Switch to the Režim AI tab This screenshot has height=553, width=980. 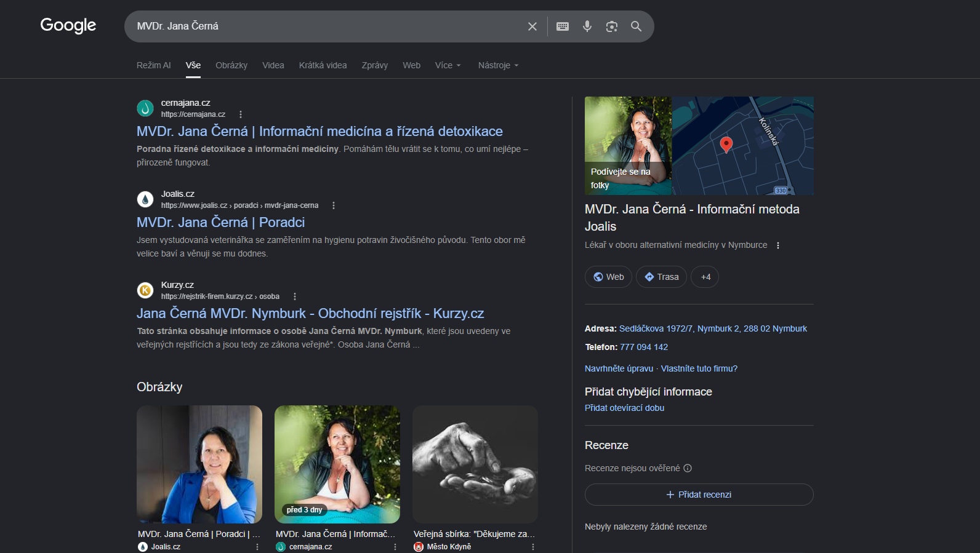154,65
